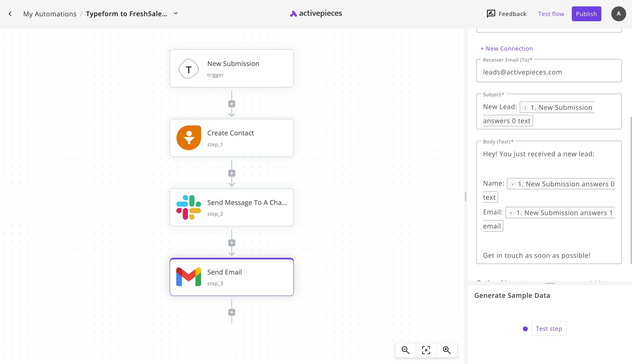Image resolution: width=632 pixels, height=364 pixels.
Task: Add a step after Send Email
Action: pos(232,312)
